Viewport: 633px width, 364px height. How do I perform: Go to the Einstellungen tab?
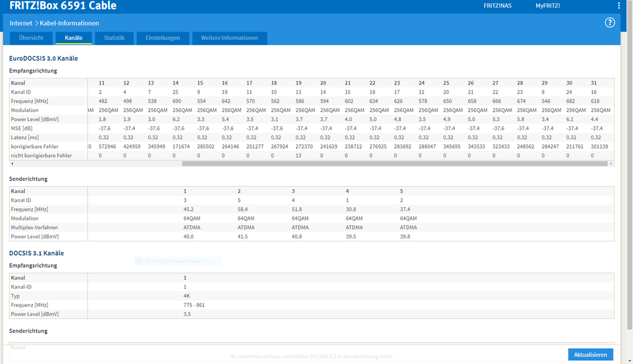(x=163, y=38)
